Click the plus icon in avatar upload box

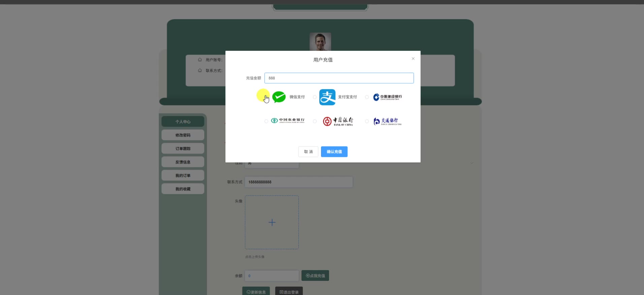point(272,222)
